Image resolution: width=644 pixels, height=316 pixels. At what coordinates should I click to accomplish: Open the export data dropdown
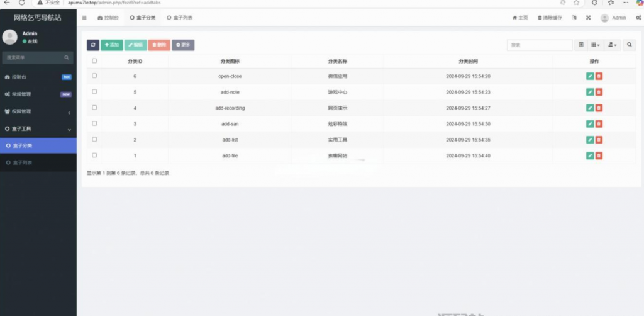(x=613, y=45)
